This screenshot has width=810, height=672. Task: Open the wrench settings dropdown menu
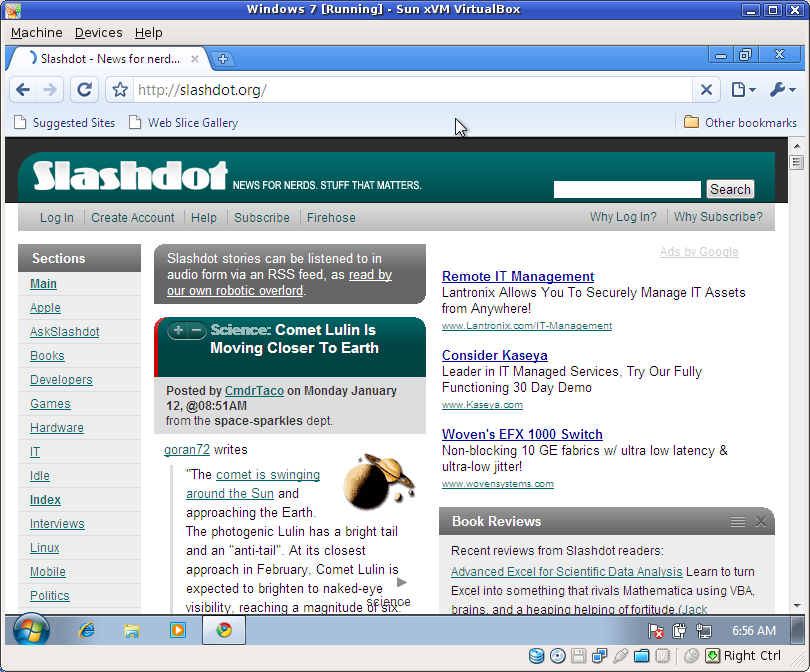[782, 90]
